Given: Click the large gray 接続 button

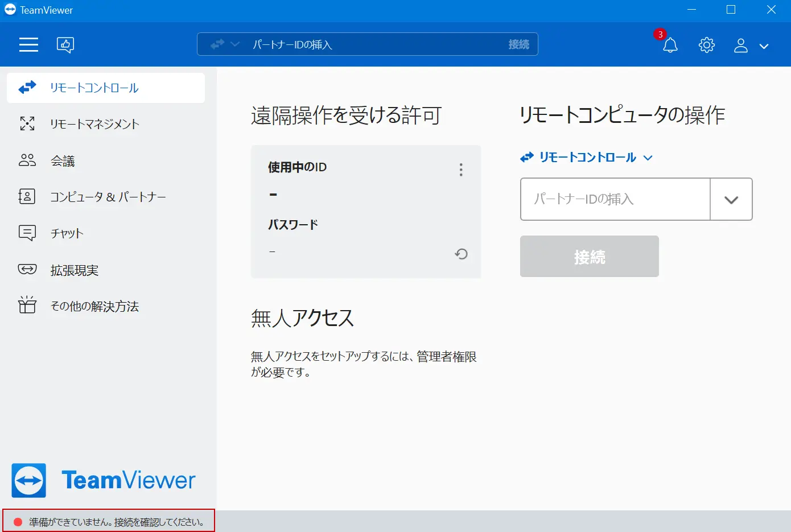Looking at the screenshot, I should (590, 257).
